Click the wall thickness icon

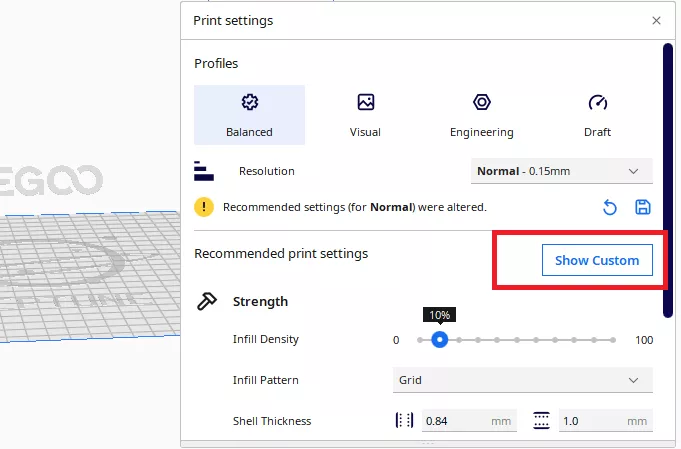(404, 421)
